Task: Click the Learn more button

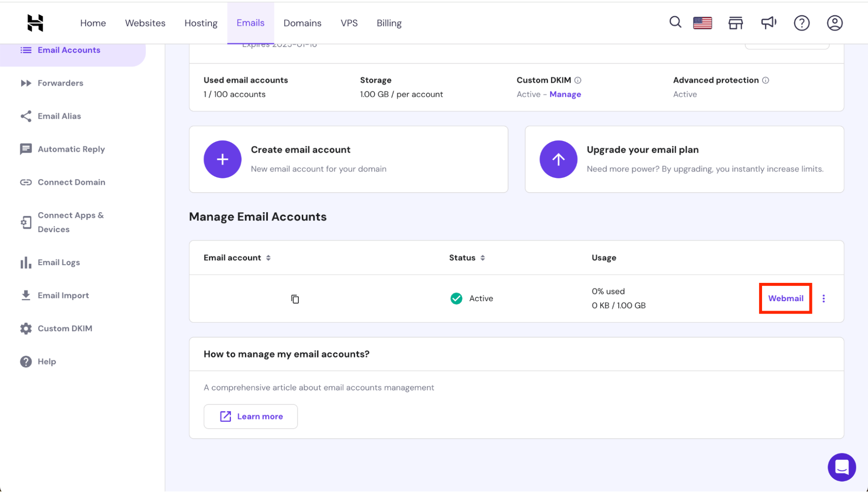Action: [x=251, y=417]
